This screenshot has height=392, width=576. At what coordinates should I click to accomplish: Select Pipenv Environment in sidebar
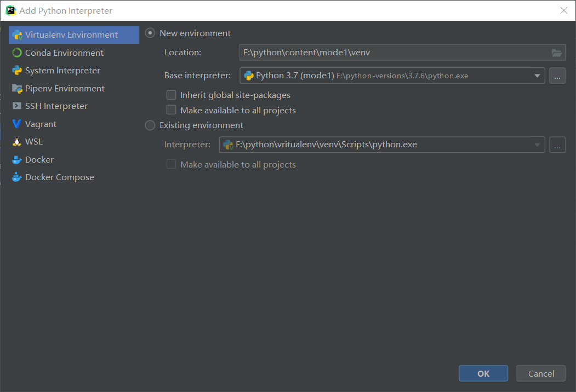pyautogui.click(x=73, y=89)
